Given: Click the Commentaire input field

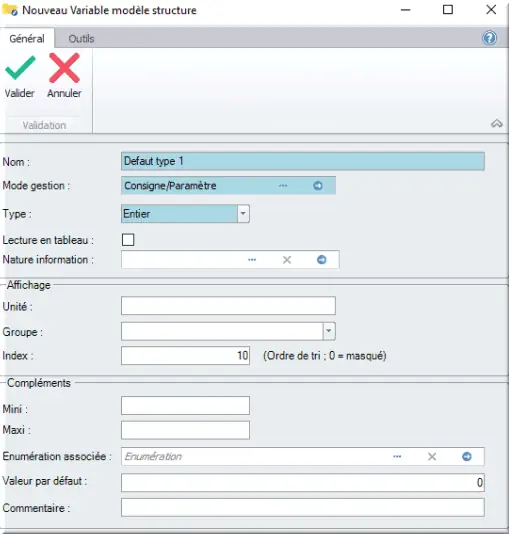Looking at the screenshot, I should [x=303, y=507].
